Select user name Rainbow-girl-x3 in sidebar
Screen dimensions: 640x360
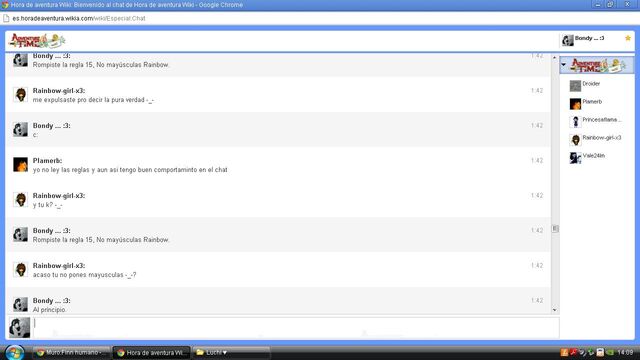coord(602,138)
